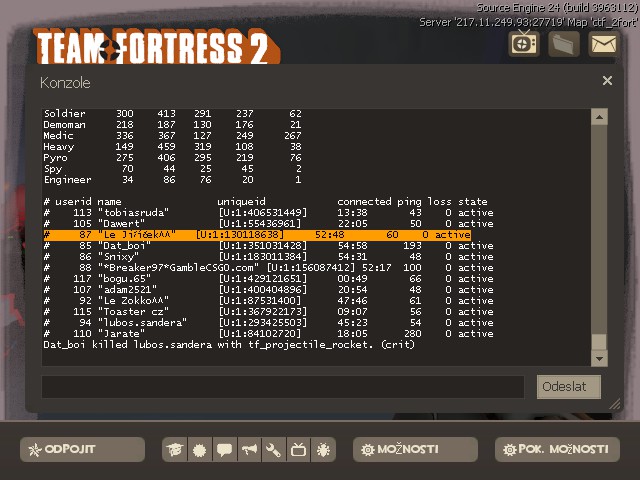Click player name "tobiasruda"
The image size is (640, 480).
point(133,213)
